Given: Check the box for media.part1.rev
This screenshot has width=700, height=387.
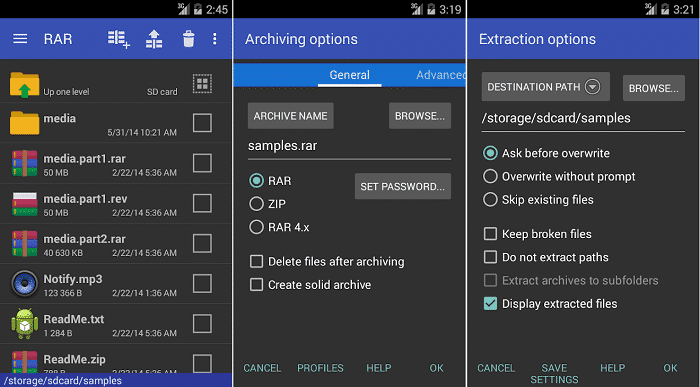Looking at the screenshot, I should point(202,203).
